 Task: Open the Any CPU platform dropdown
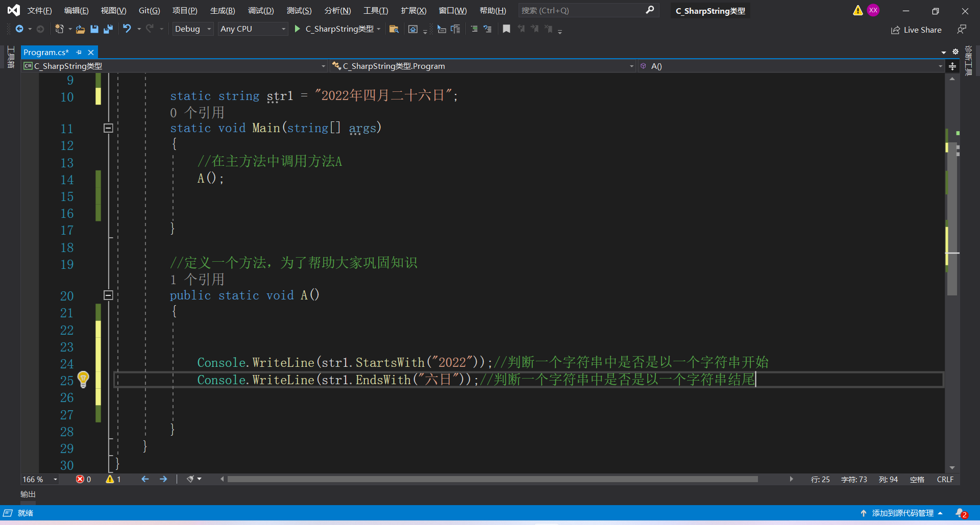[x=253, y=29]
